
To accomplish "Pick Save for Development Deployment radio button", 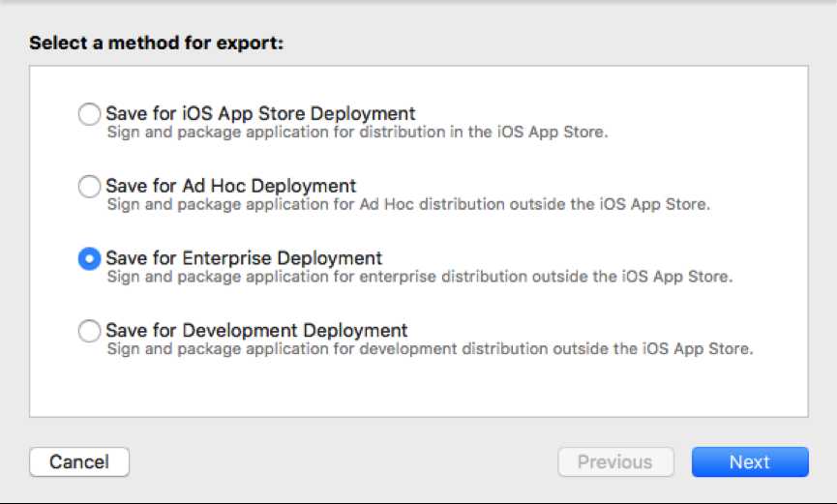I will (89, 331).
